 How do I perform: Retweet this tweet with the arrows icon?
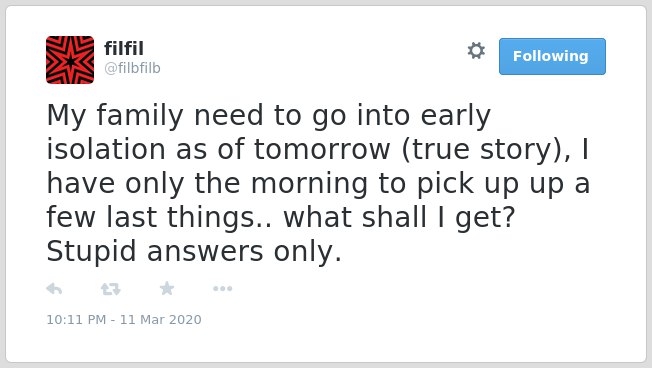(111, 289)
